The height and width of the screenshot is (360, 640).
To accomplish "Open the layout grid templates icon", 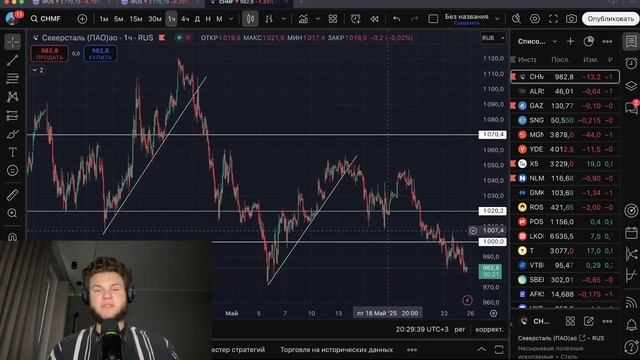I will (333, 19).
